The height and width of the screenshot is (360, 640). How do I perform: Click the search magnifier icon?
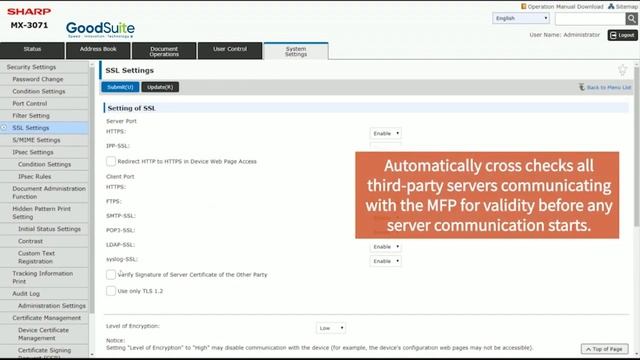point(631,18)
